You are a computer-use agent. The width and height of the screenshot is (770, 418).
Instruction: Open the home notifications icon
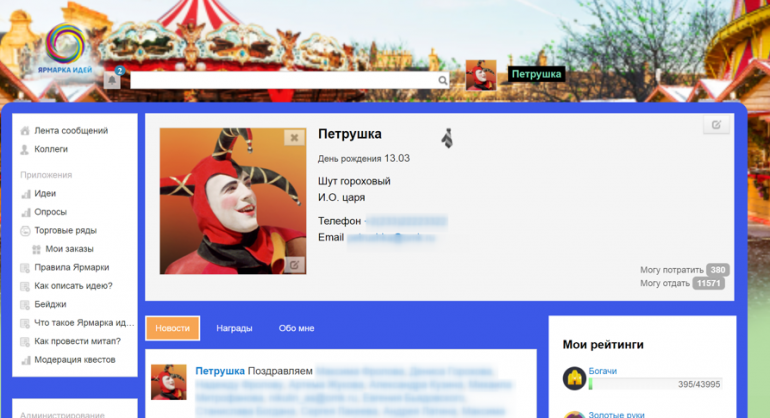[112, 81]
